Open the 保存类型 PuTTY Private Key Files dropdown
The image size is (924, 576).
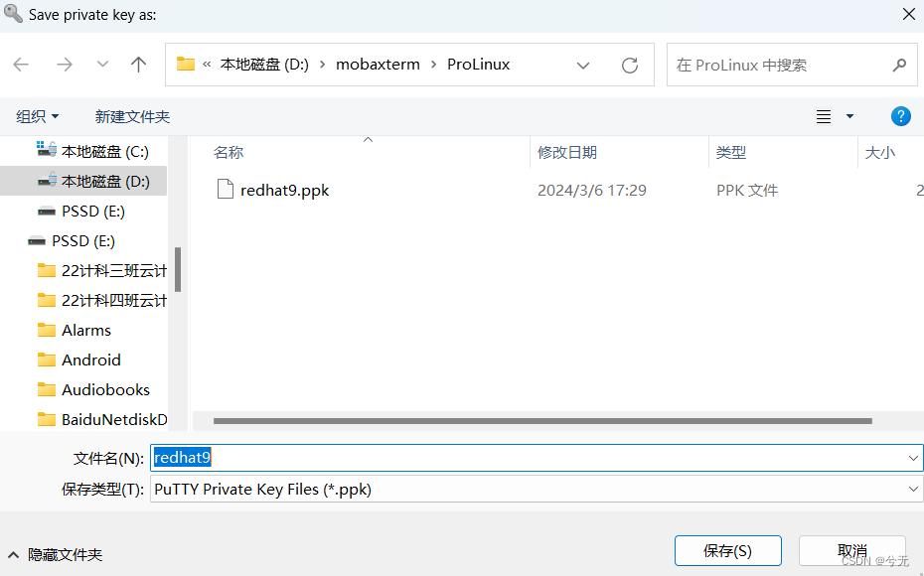click(537, 490)
